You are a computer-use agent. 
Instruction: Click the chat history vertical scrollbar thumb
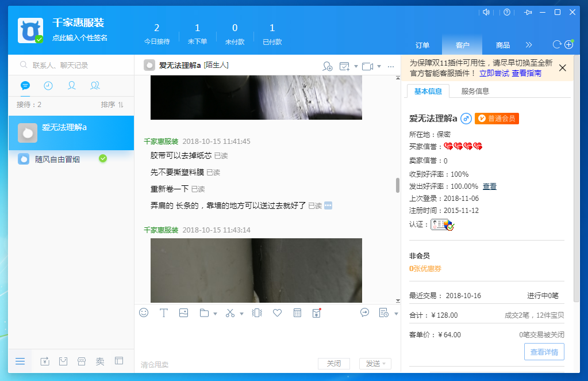(x=398, y=185)
